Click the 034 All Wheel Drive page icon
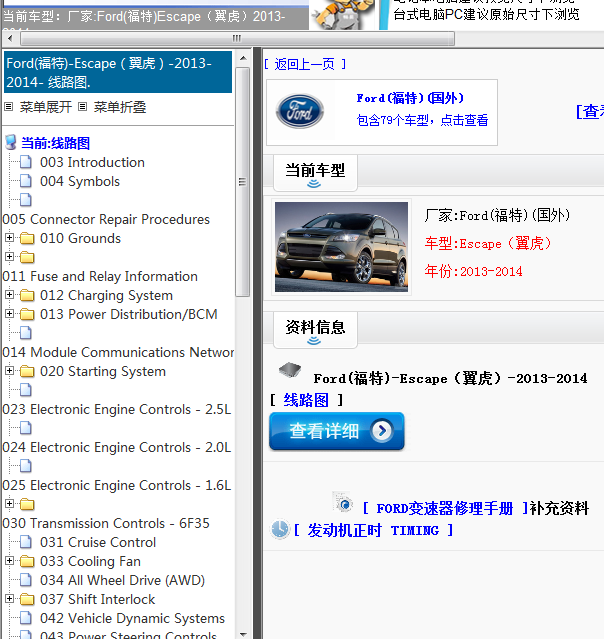Viewport: 604px width, 639px height. tap(26, 580)
